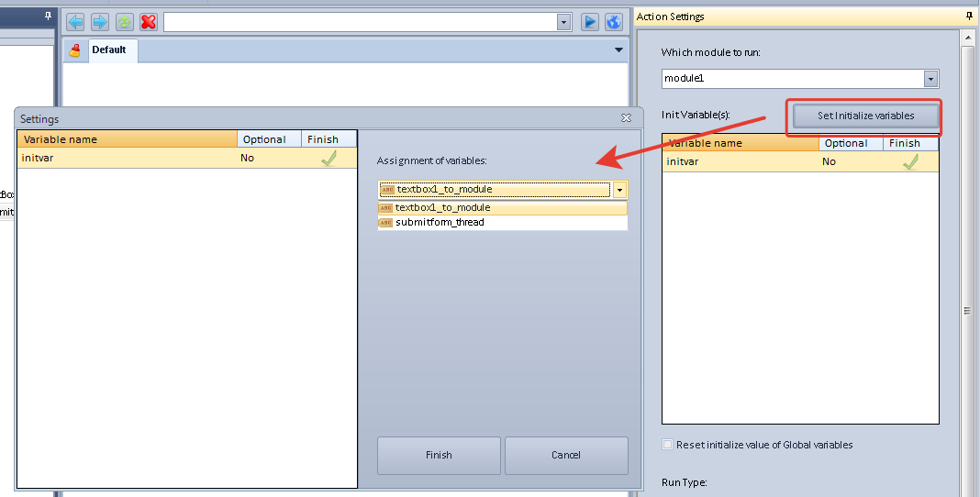Screen dimensions: 980x497
Task: Close the Settings dialog
Action: click(x=626, y=118)
